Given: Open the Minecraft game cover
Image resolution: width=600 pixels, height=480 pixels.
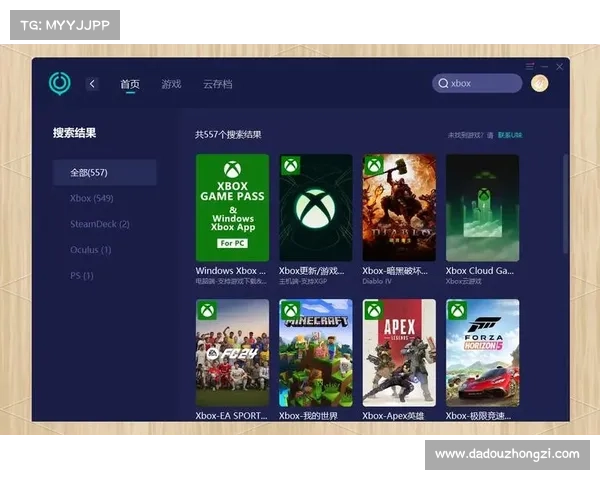Looking at the screenshot, I should tap(316, 353).
